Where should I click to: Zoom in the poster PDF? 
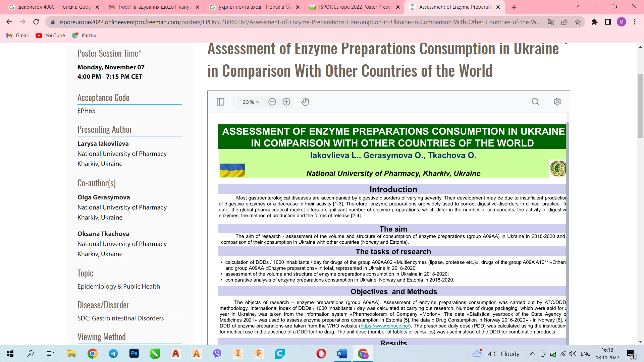(286, 102)
